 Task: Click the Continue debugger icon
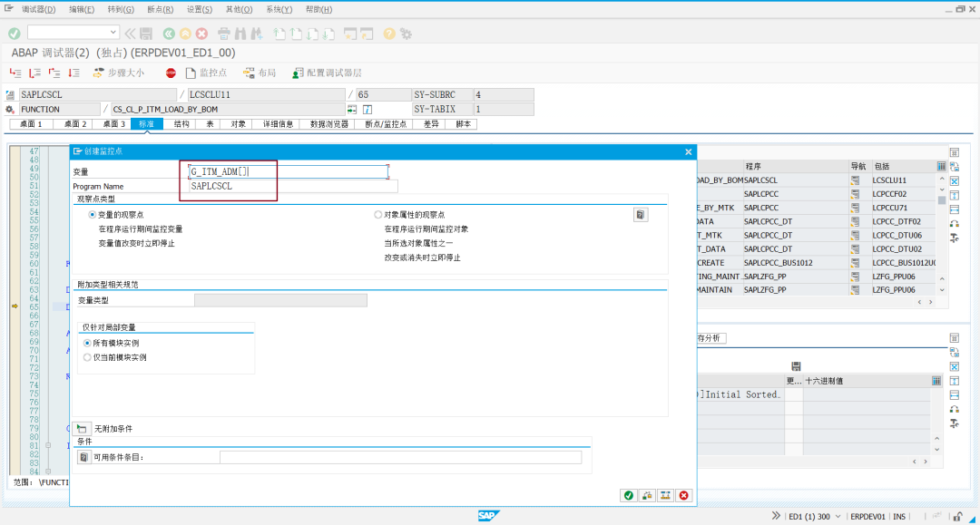pos(73,73)
